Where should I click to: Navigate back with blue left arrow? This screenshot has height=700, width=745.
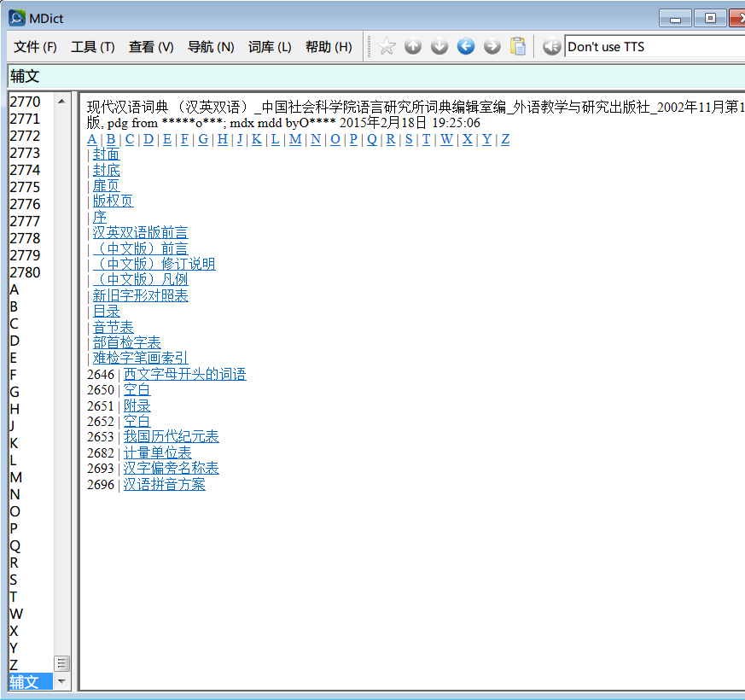point(466,47)
